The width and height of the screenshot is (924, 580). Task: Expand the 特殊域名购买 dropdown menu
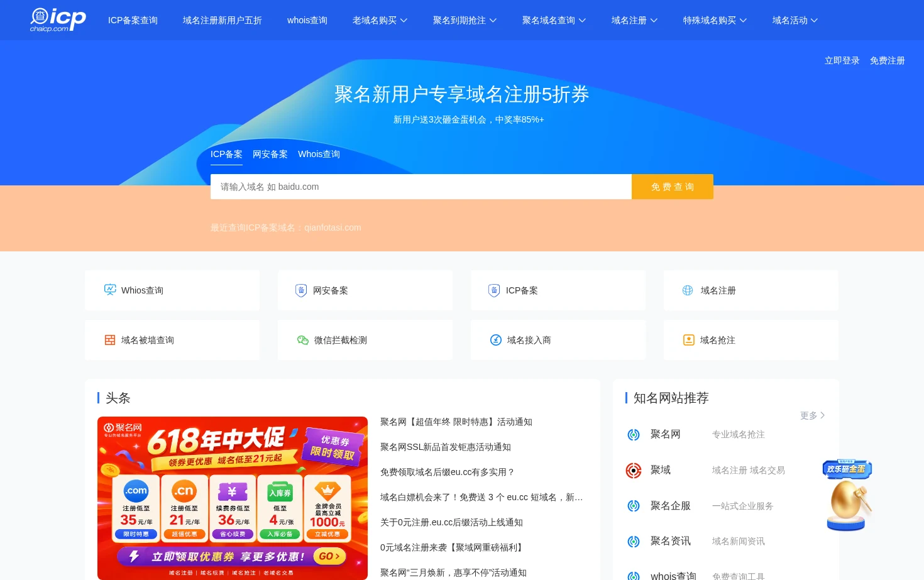[715, 20]
